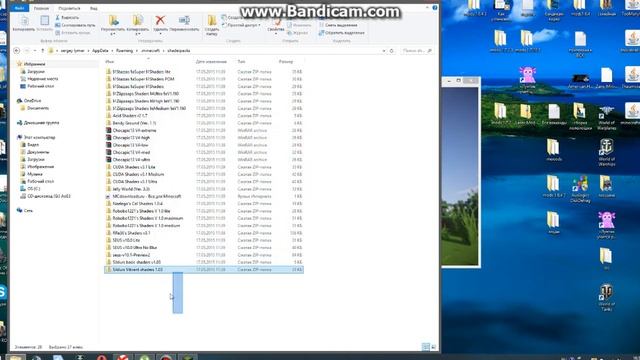Go back with the Back arrow
This screenshot has height=360, width=640.
pyautogui.click(x=16, y=51)
